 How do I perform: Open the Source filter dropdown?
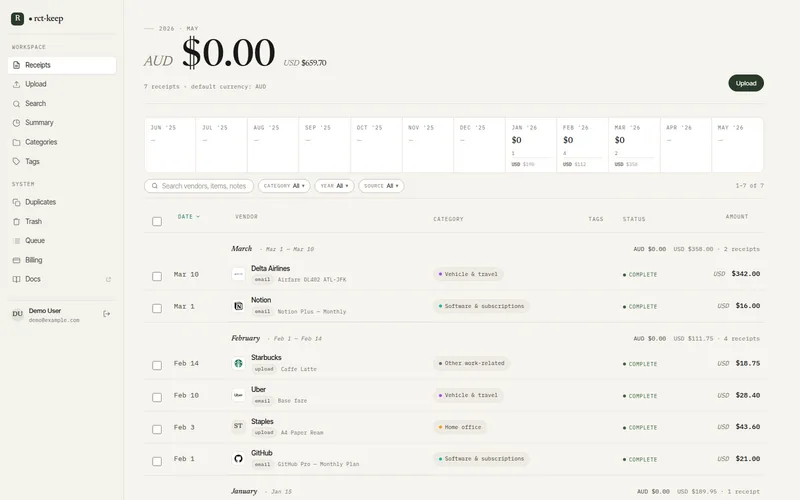coord(381,186)
